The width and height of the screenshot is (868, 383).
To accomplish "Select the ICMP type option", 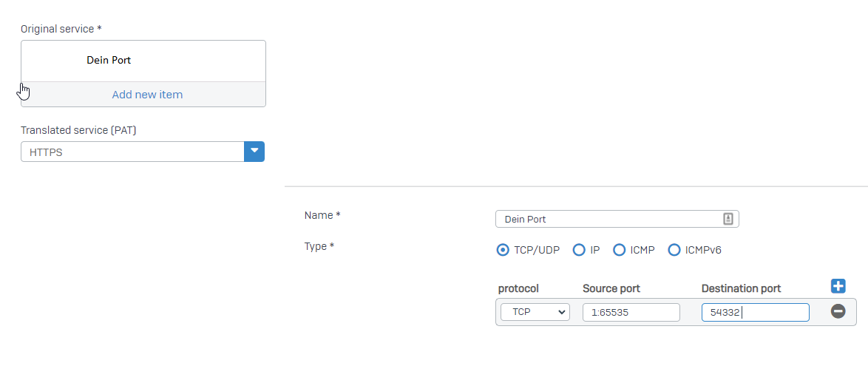I will [x=619, y=250].
